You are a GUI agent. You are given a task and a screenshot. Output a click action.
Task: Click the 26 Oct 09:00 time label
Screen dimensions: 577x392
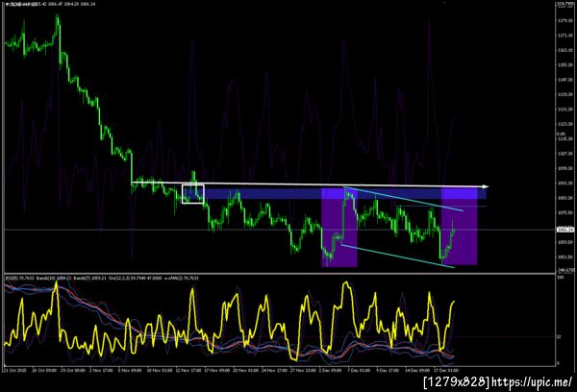[x=43, y=370]
